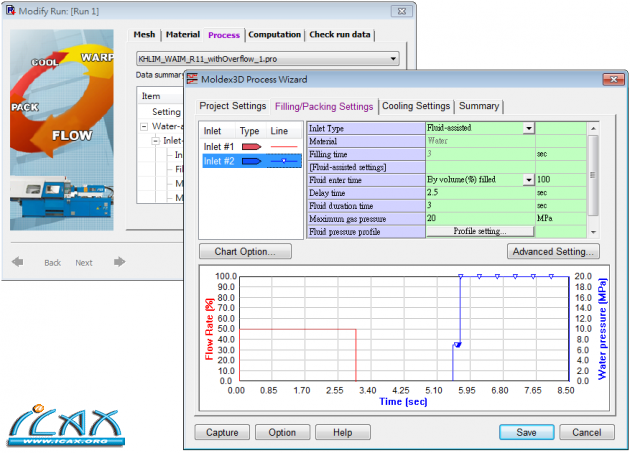Open the process file KHLIM_WAIM dropdown
The image size is (630, 453).
click(392, 59)
